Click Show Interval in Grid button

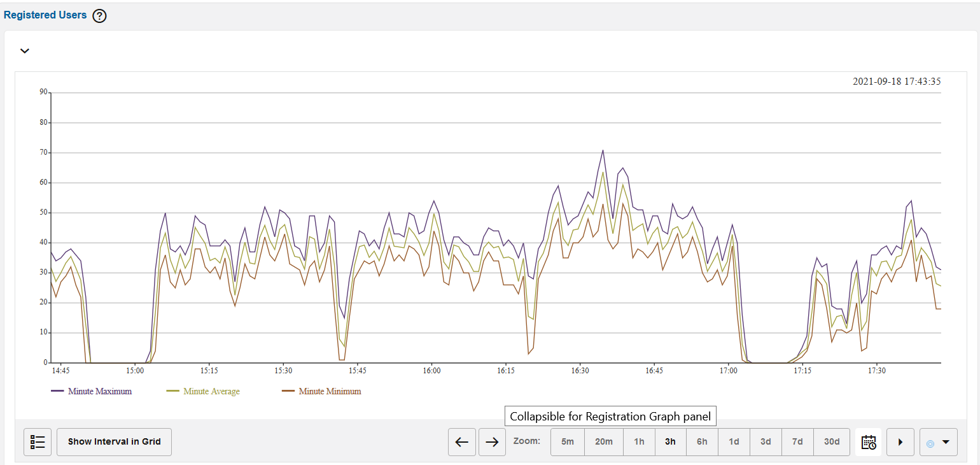point(115,442)
